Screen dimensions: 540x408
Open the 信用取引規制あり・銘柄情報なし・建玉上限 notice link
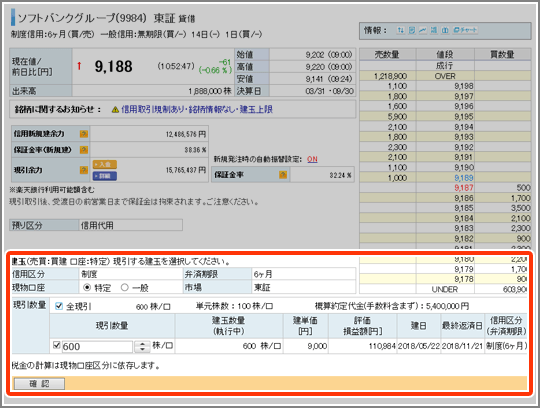click(197, 109)
